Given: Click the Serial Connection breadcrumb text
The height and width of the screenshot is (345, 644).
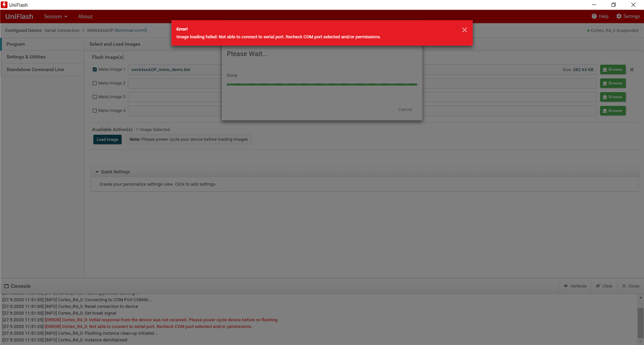Looking at the screenshot, I should coord(62,30).
